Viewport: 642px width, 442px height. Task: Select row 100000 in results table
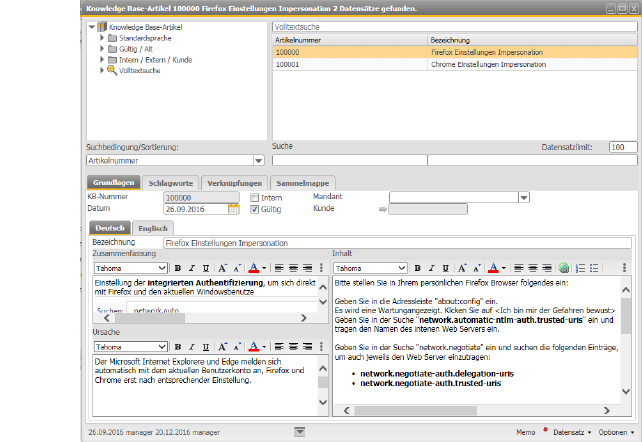pos(455,52)
